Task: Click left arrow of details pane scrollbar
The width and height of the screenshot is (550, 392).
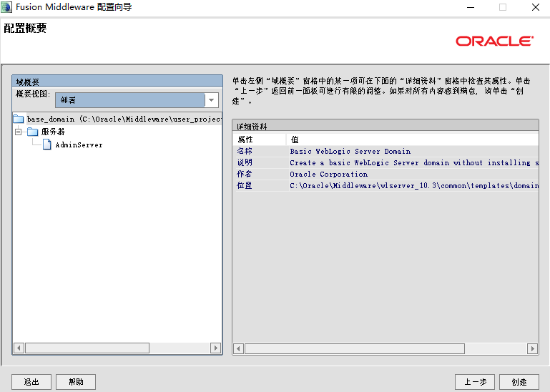Action: pyautogui.click(x=238, y=349)
